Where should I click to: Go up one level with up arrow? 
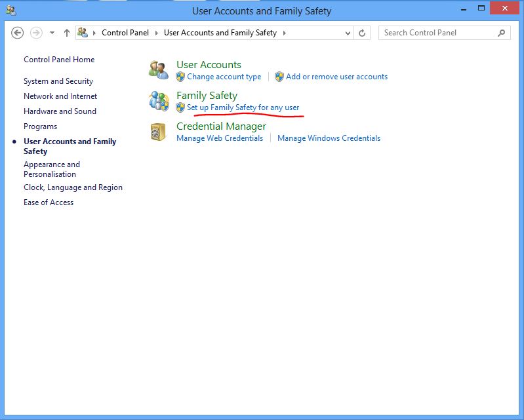click(67, 33)
